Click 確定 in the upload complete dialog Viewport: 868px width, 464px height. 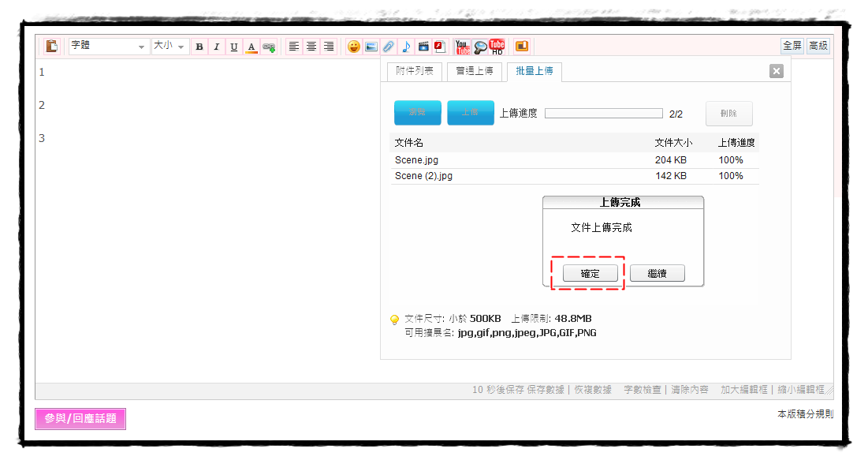tap(590, 274)
